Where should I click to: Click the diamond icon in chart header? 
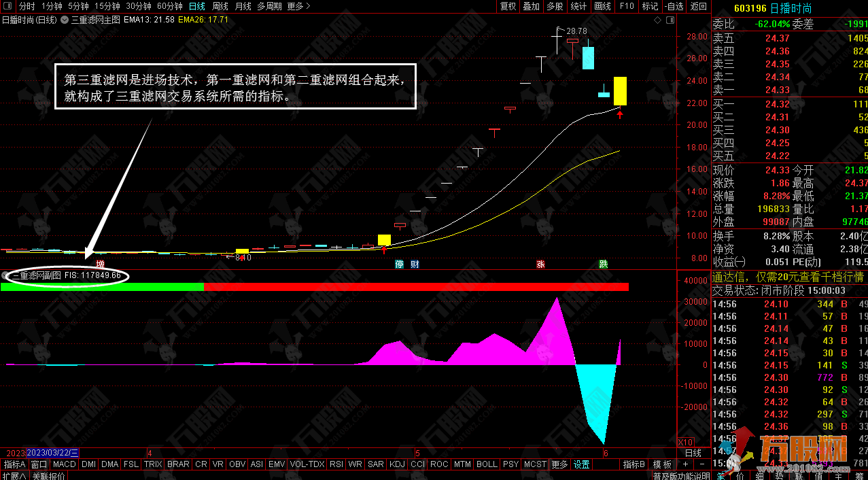coord(659,20)
